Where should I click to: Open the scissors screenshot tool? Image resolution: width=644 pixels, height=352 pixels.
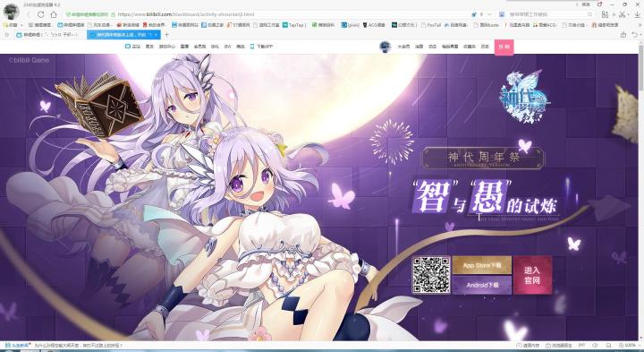click(622, 14)
